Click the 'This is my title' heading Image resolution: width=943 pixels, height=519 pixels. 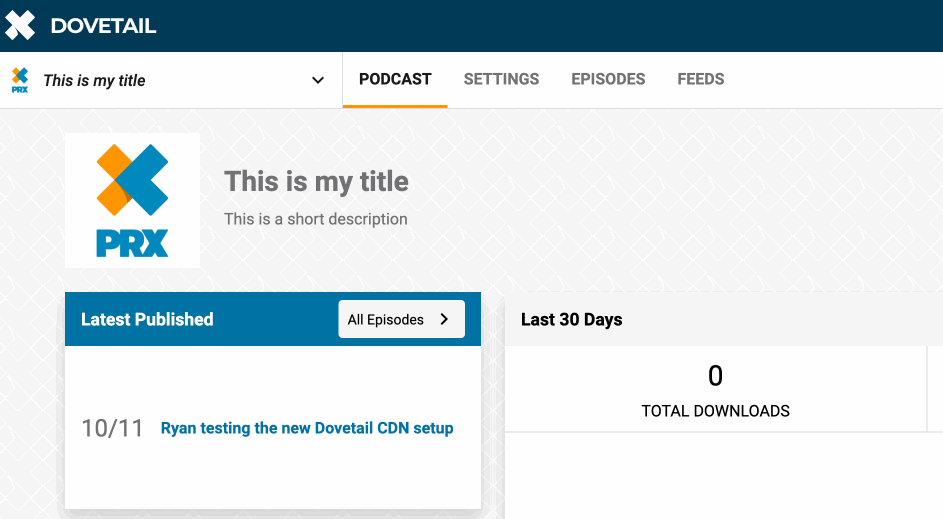(316, 182)
